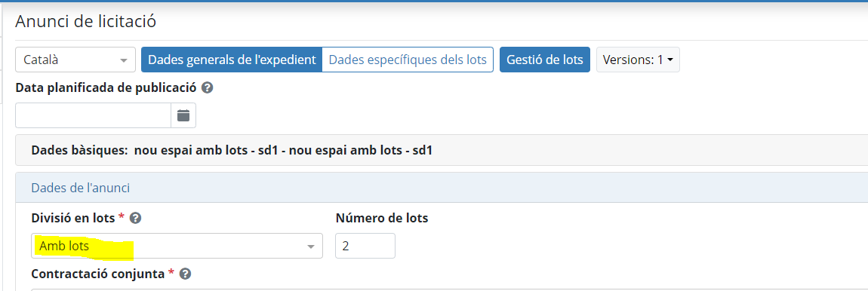This screenshot has height=291, width=868.
Task: Open the calendar date picker icon
Action: 183,115
